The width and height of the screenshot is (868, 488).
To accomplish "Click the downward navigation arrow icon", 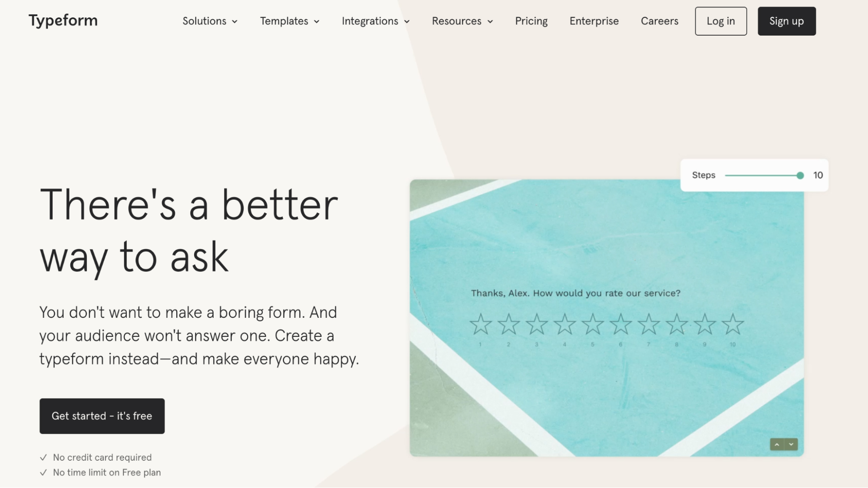I will pyautogui.click(x=791, y=444).
